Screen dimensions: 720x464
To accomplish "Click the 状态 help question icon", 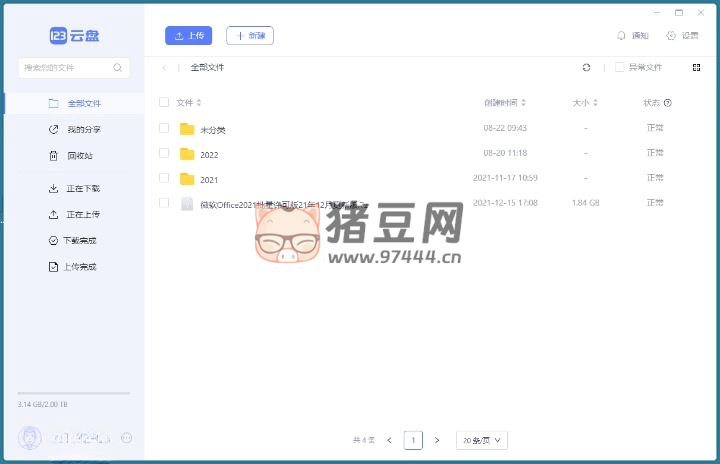I will click(668, 103).
